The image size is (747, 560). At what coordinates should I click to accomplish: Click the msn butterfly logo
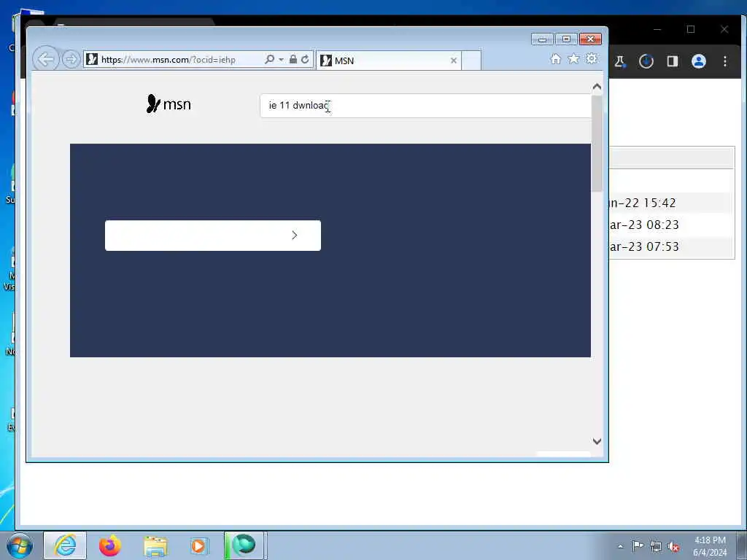pyautogui.click(x=169, y=104)
